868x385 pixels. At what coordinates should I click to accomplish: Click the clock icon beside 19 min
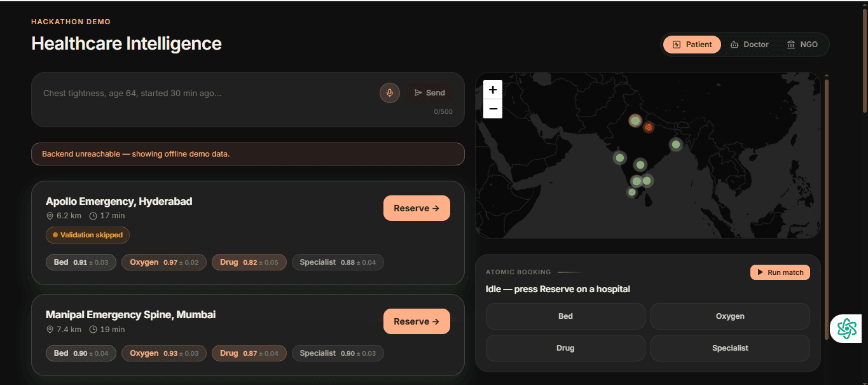93,330
